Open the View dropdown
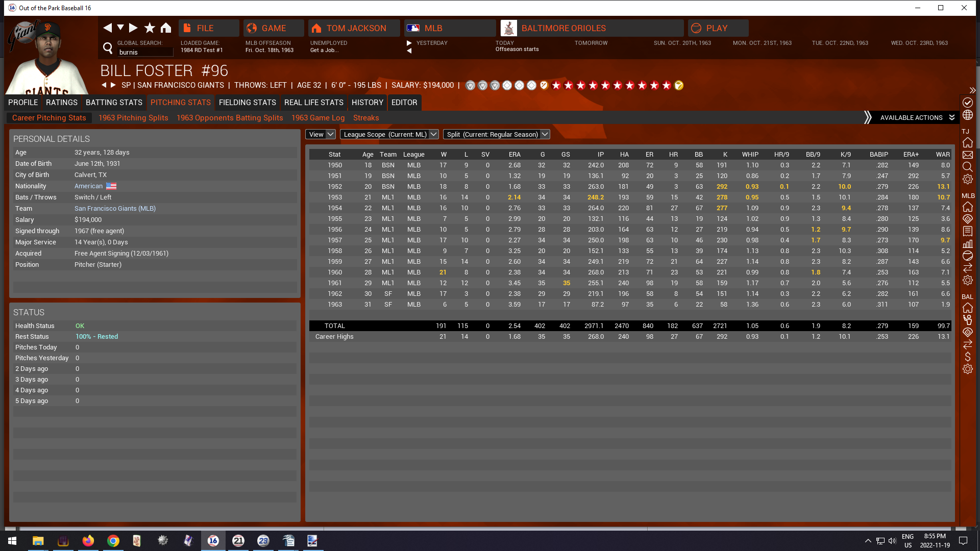The image size is (980, 551). (321, 134)
